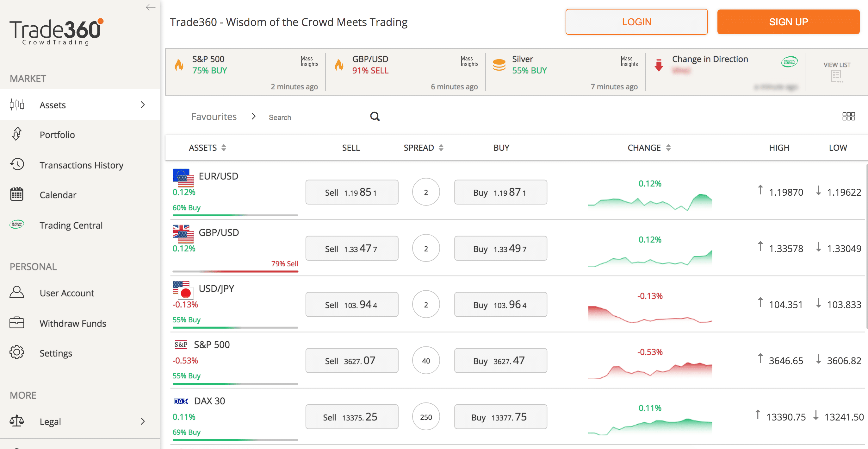Click the Trade360 CrowdTrading logo
Viewport: 868px width, 449px height.
[x=57, y=31]
